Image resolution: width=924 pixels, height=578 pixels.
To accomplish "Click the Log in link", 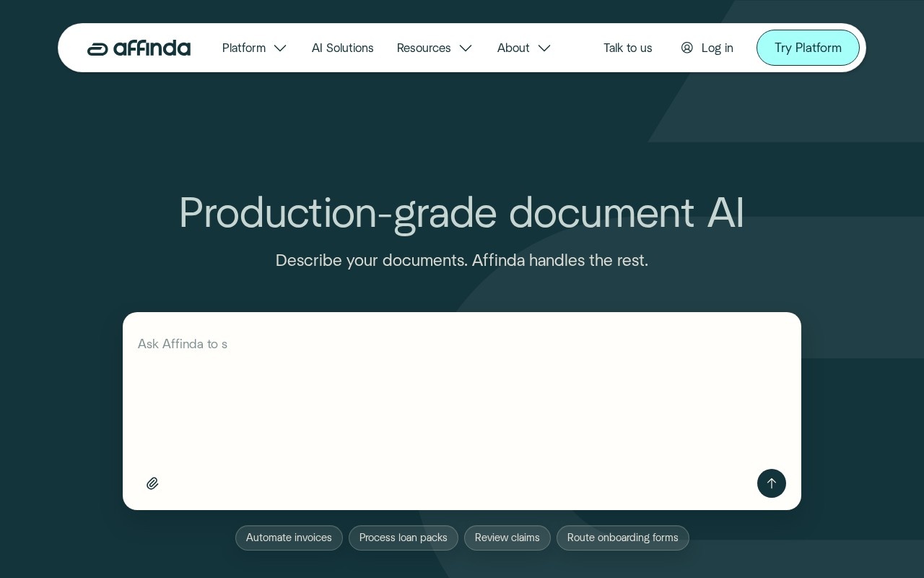I will pos(718,48).
